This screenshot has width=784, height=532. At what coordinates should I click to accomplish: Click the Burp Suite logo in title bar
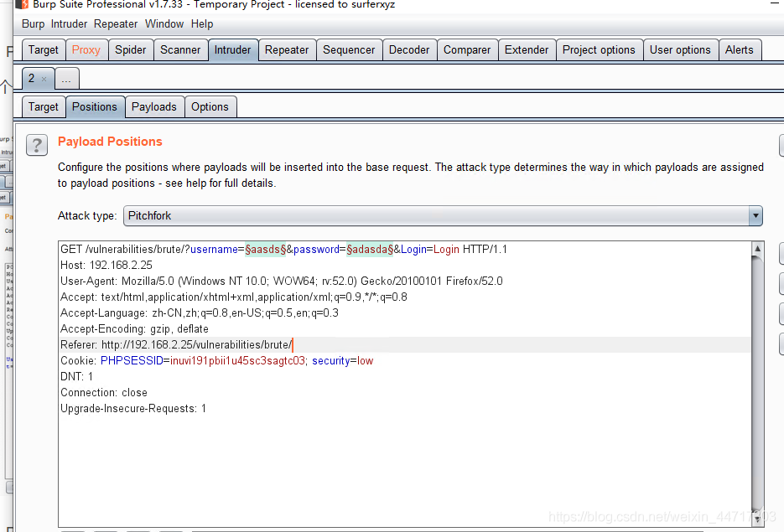click(22, 4)
